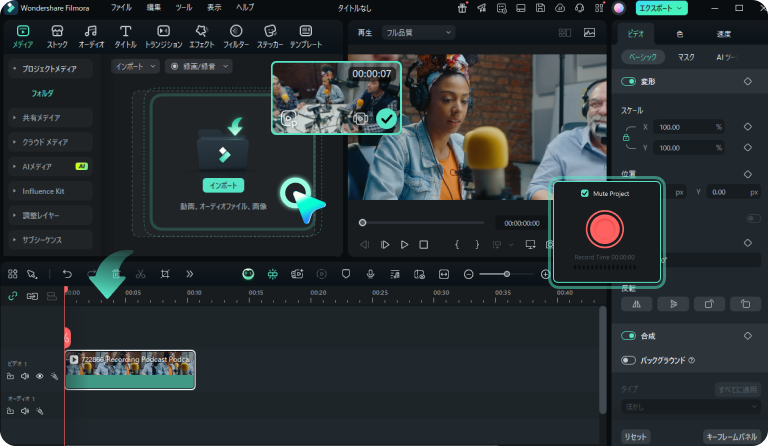The height and width of the screenshot is (446, 768).
Task: Open the エフェクト (Effects) tab
Action: tap(201, 37)
